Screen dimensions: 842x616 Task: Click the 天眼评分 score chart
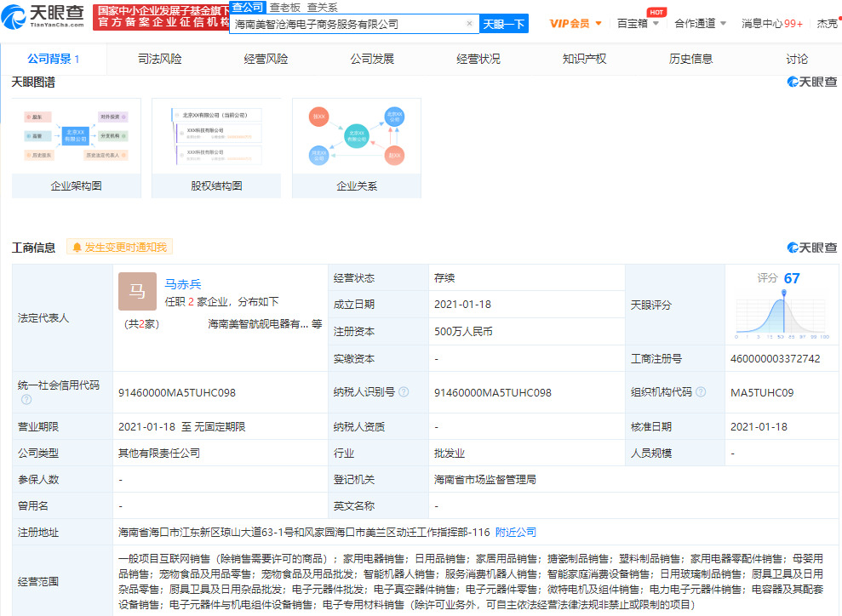coord(782,316)
